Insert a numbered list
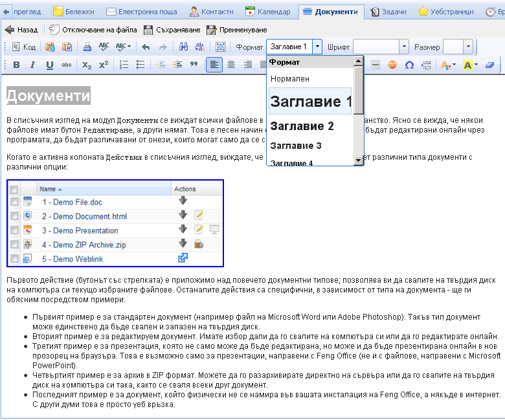Image resolution: width=505 pixels, height=420 pixels. click(124, 65)
